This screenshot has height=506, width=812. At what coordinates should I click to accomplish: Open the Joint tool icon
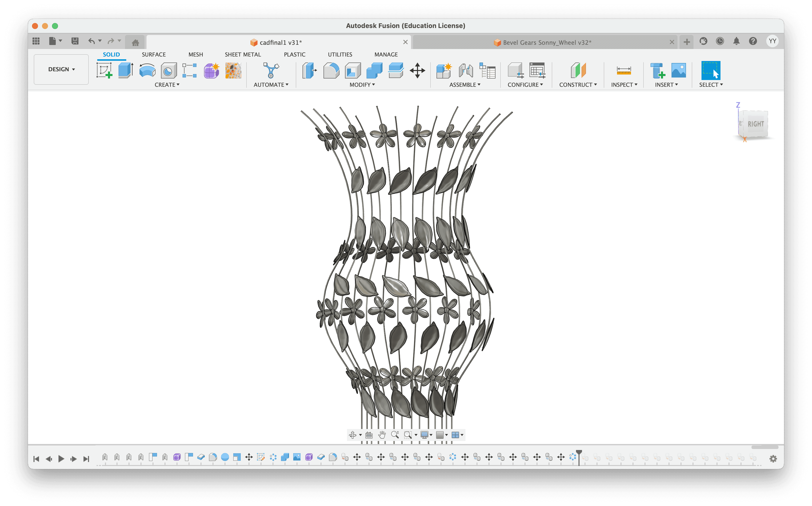coord(466,70)
